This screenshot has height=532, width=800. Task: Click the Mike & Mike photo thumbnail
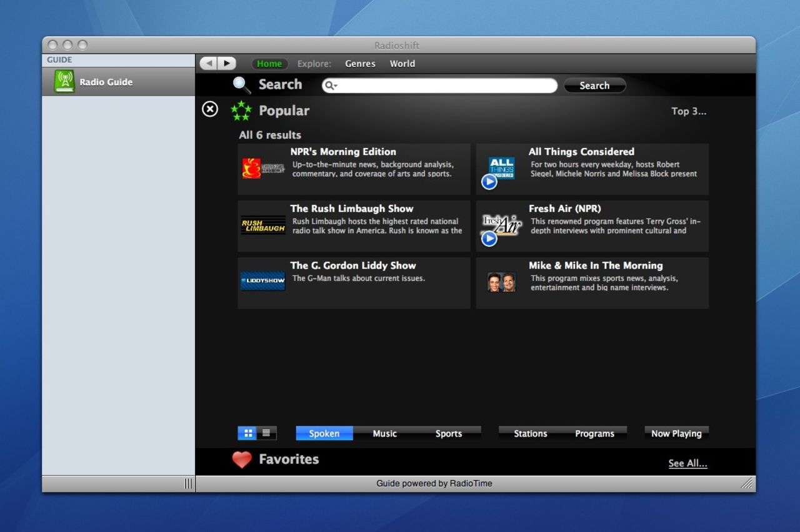point(501,282)
